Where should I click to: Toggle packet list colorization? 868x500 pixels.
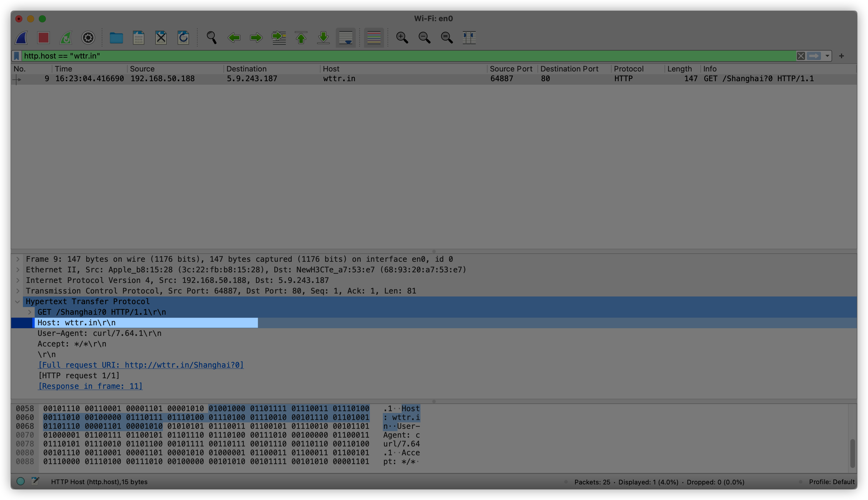tap(374, 37)
